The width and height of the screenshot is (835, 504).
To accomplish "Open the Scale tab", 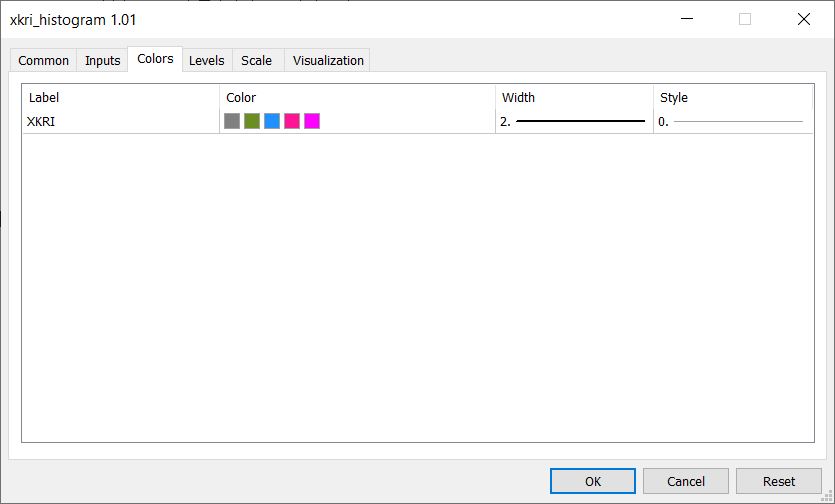I will [x=256, y=60].
